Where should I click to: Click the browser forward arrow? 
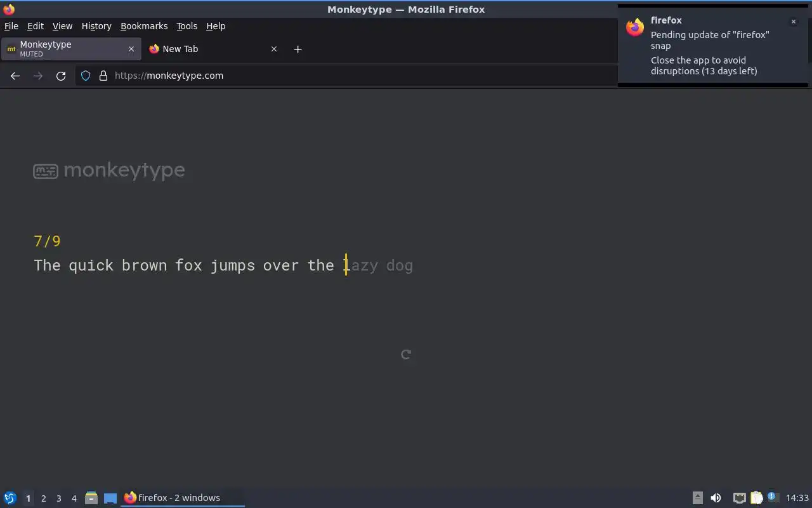38,76
